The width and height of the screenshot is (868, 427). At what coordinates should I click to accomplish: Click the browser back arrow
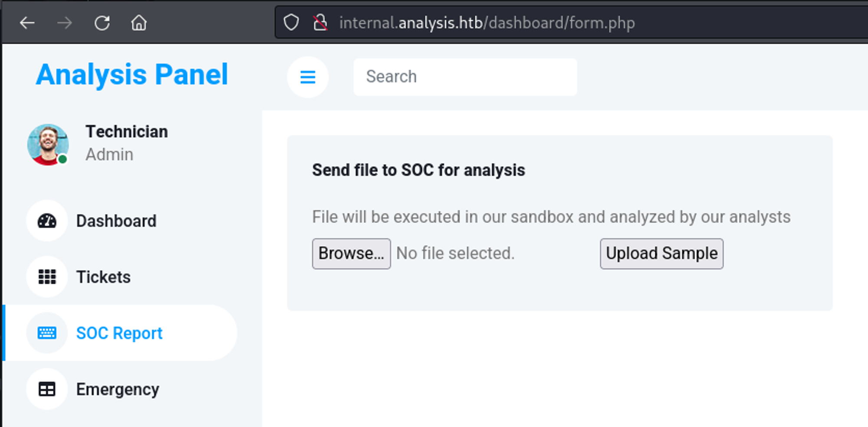click(x=27, y=23)
